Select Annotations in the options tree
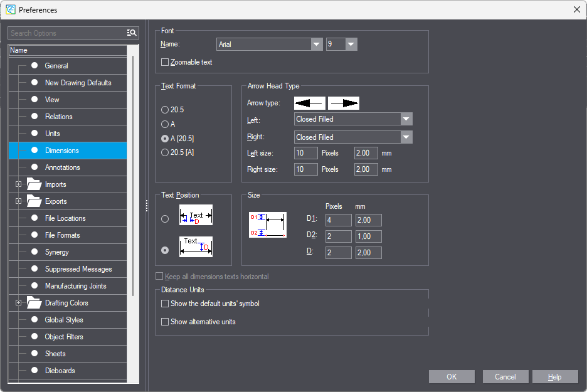Image resolution: width=587 pixels, height=392 pixels. coord(62,167)
